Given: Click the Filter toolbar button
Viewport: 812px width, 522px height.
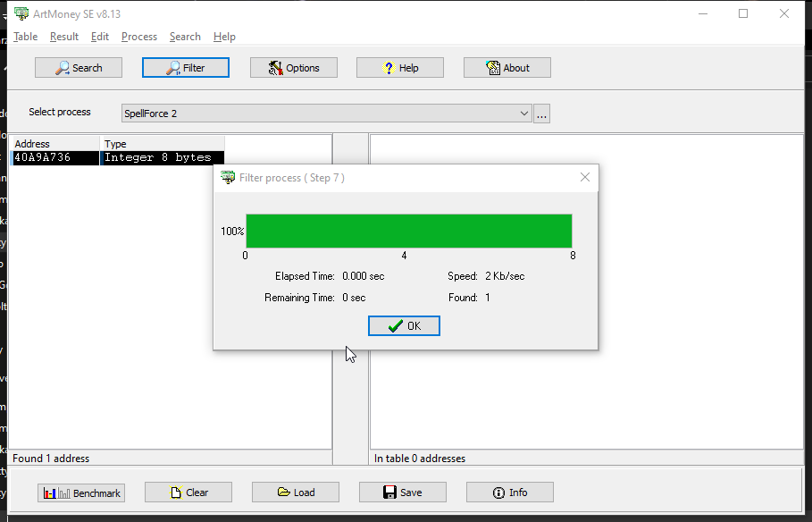Looking at the screenshot, I should [x=186, y=68].
